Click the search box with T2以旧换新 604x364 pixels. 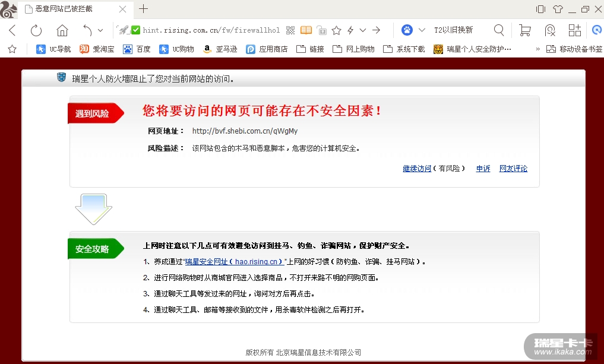tap(453, 30)
